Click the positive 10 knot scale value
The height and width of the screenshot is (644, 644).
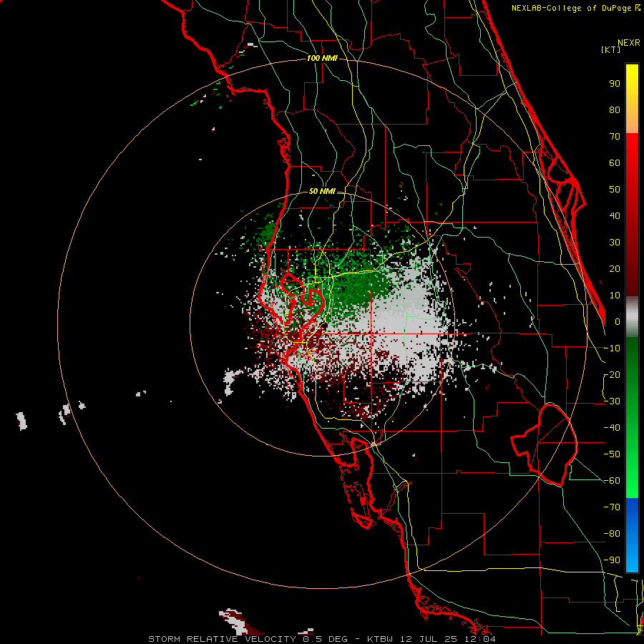tap(615, 296)
